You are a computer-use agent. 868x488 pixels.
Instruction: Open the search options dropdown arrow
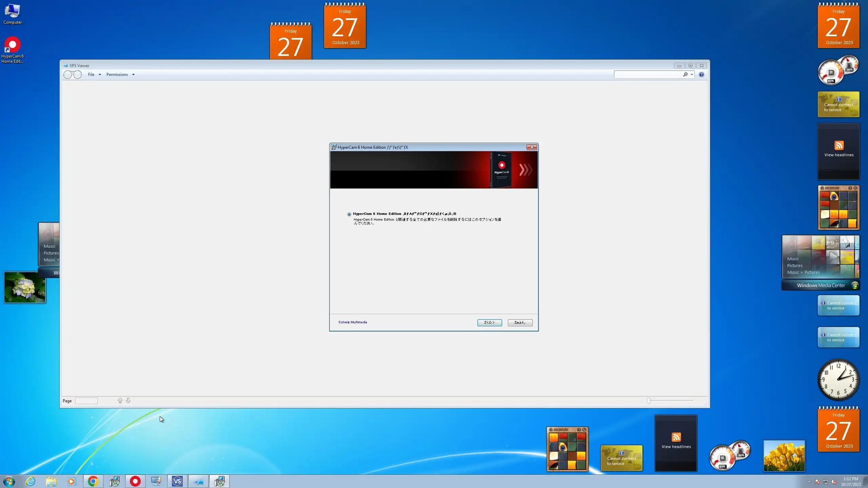point(692,75)
